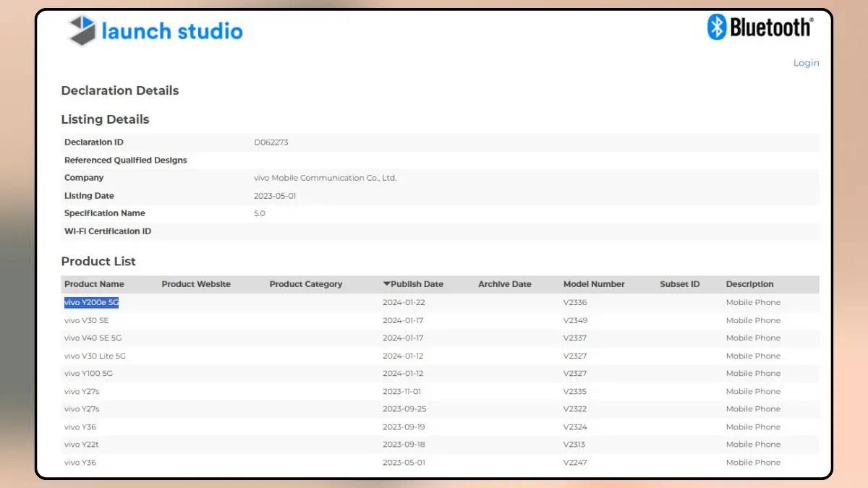The width and height of the screenshot is (868, 488).
Task: Click the Specification Name value 5.0
Action: pyautogui.click(x=260, y=213)
